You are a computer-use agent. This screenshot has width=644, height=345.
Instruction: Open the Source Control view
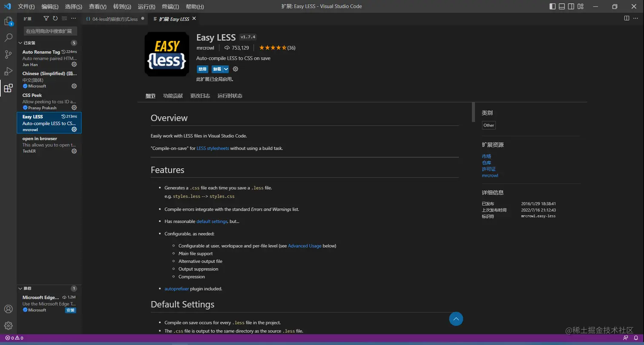coord(8,55)
